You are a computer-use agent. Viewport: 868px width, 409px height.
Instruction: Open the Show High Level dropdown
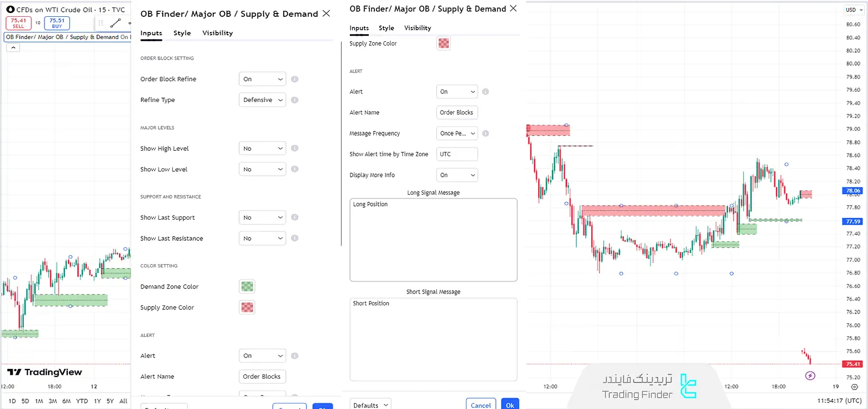click(x=262, y=149)
